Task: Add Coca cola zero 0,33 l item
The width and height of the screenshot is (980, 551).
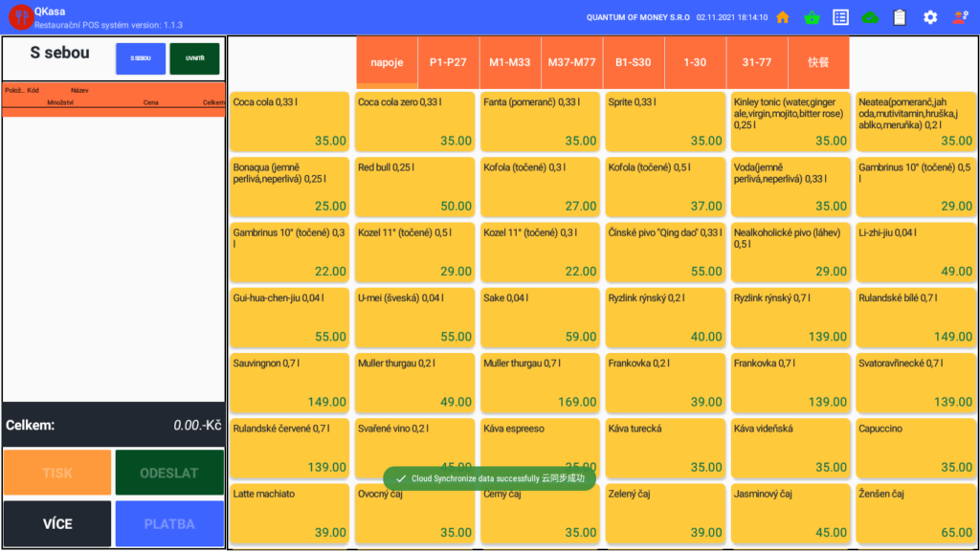Action: pos(414,121)
